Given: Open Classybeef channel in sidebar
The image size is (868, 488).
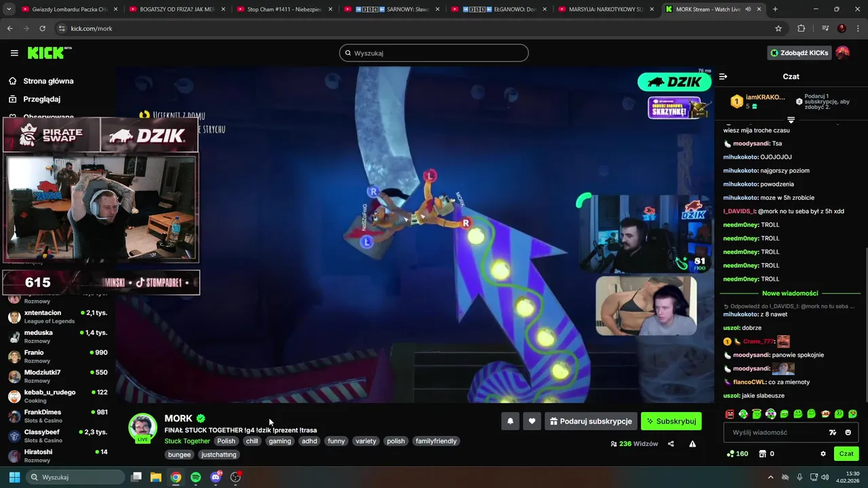Looking at the screenshot, I should (x=58, y=436).
